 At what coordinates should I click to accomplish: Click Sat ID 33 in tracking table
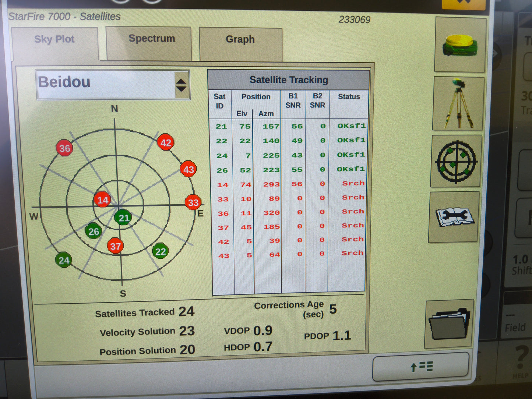[x=223, y=199]
